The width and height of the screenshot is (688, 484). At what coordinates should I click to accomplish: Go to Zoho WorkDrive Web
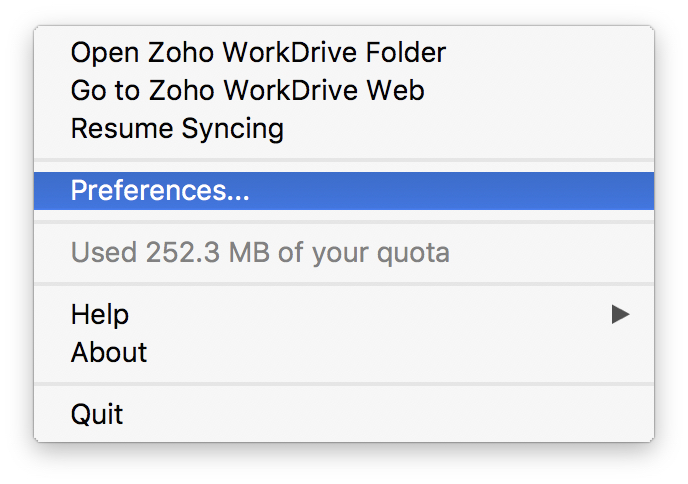click(x=247, y=90)
